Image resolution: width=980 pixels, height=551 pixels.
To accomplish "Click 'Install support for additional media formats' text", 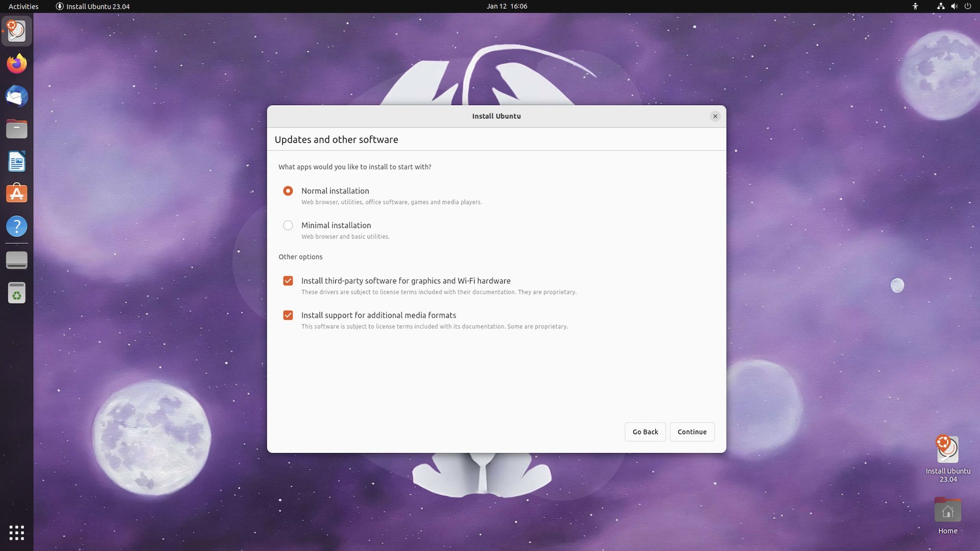I will click(379, 315).
